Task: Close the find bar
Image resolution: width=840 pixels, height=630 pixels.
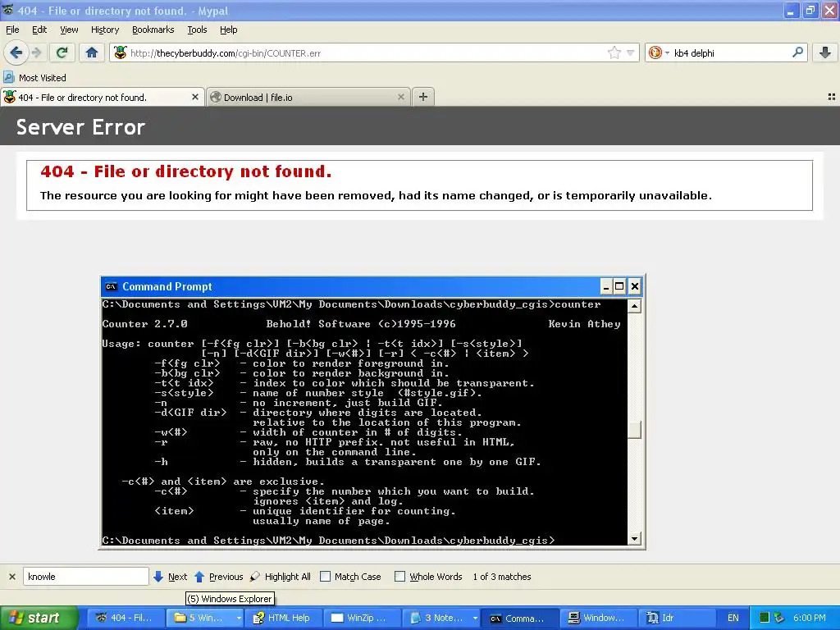Action: (x=11, y=577)
